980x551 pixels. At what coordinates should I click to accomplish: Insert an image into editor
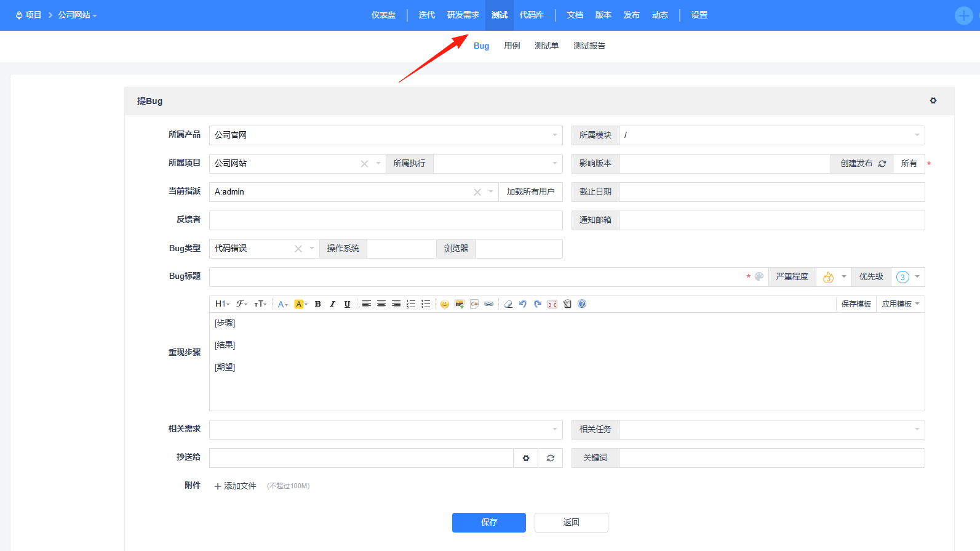(x=460, y=304)
